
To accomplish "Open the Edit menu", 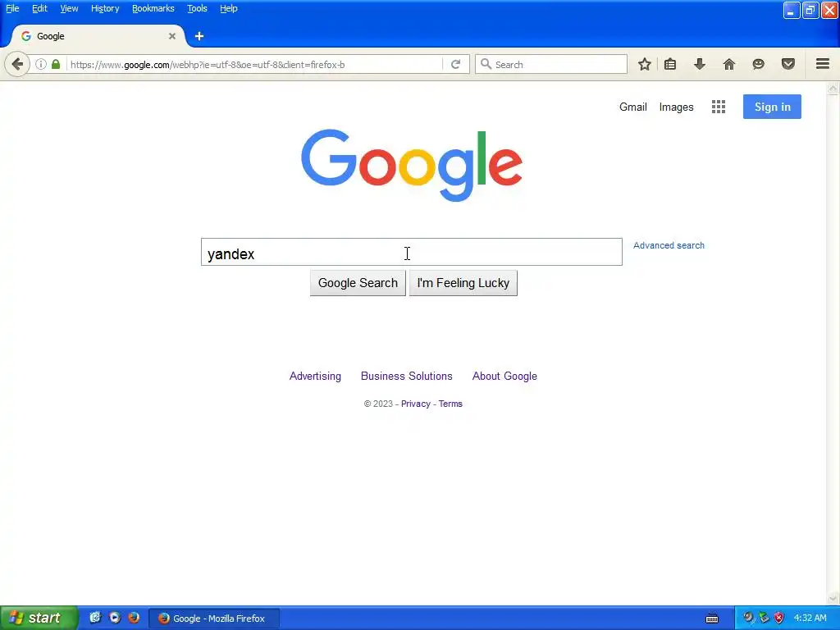I will 39,8.
